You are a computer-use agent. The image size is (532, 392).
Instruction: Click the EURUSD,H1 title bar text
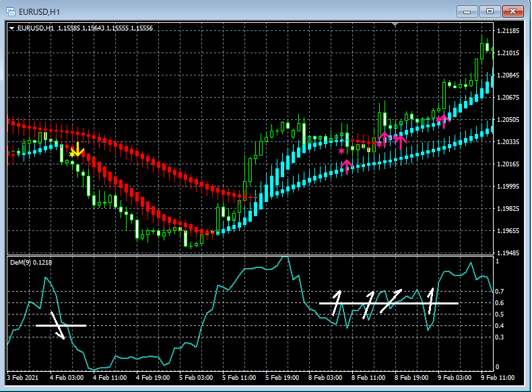click(39, 12)
